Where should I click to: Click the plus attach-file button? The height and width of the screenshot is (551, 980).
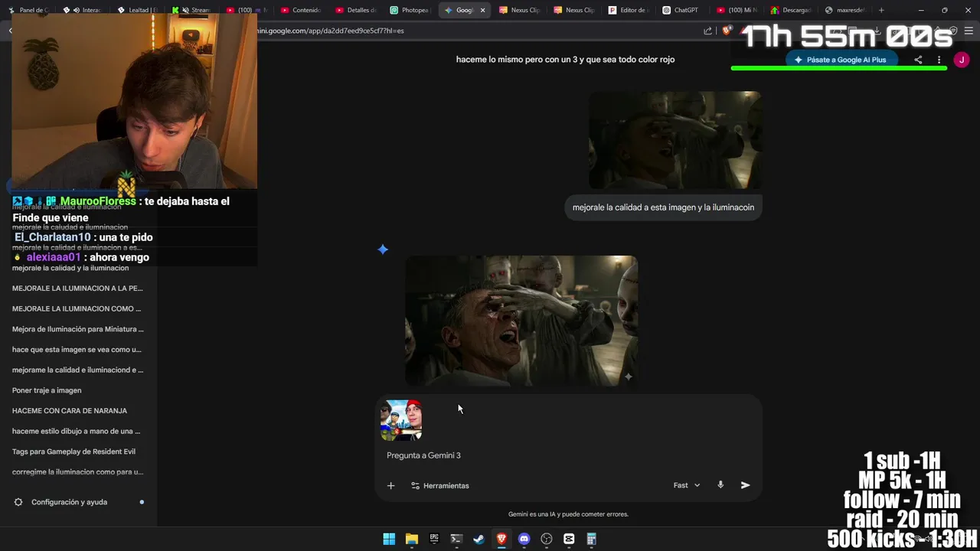[x=390, y=485]
